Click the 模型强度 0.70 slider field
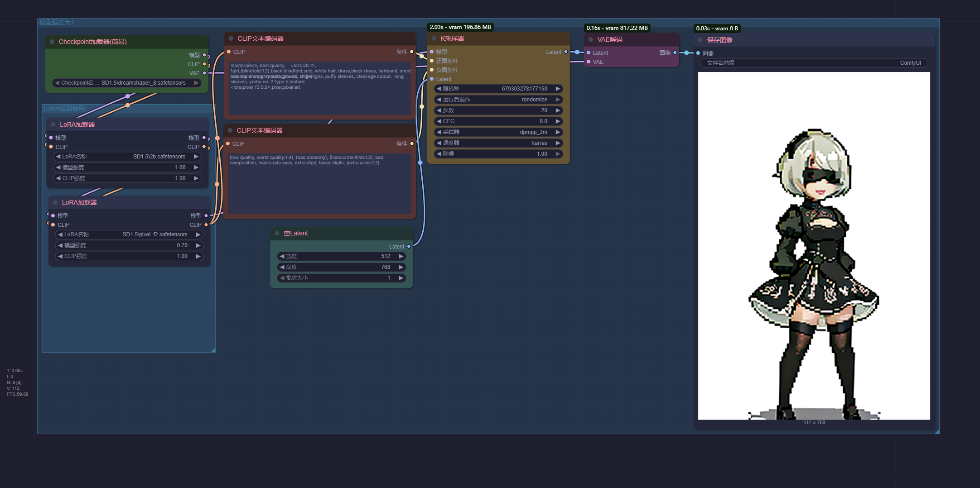This screenshot has width=980, height=488. click(129, 245)
